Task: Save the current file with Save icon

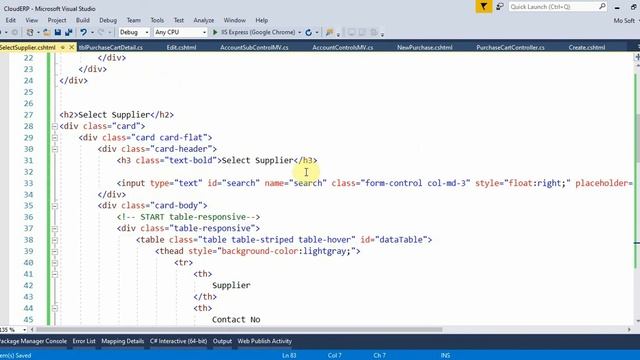Action: [58, 32]
